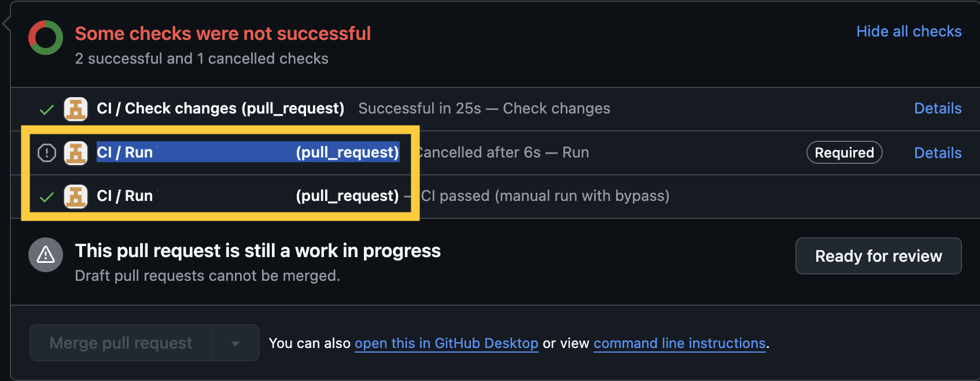Click the green checkmark beside CI / Check changes

pos(46,109)
